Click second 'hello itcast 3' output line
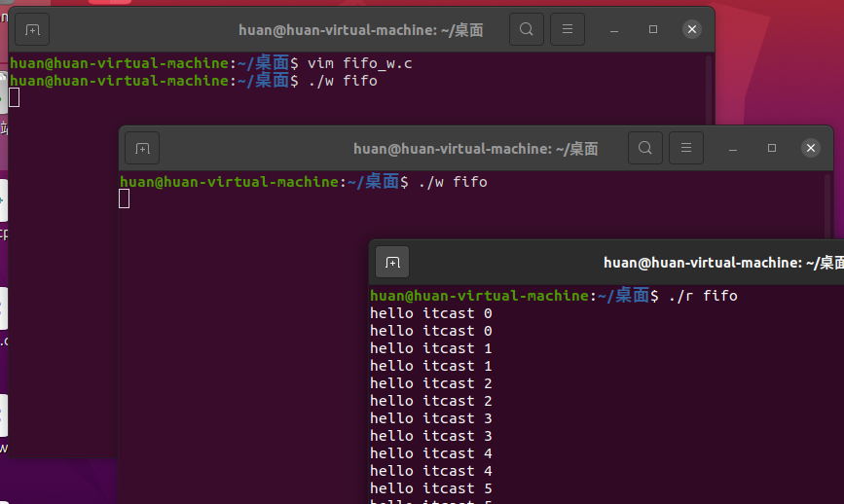The width and height of the screenshot is (844, 504). point(431,436)
